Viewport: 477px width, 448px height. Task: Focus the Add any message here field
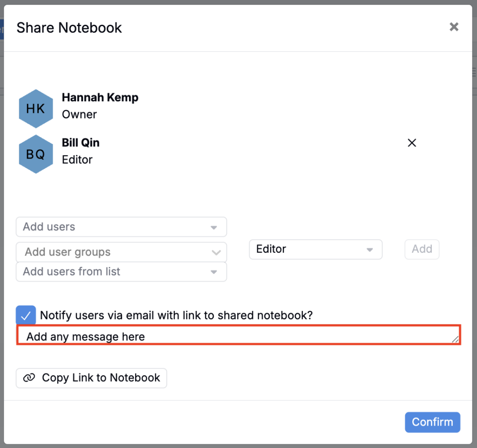tap(233, 336)
